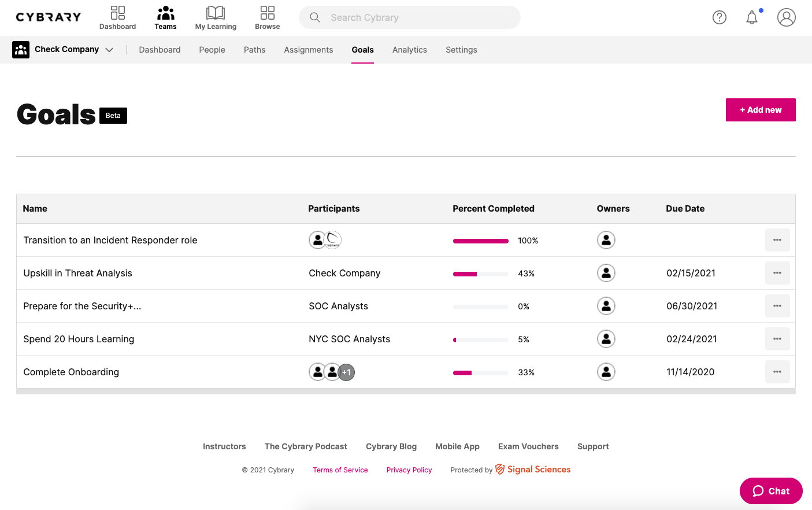
Task: Focus the Search Cybrary input field
Action: (x=410, y=17)
